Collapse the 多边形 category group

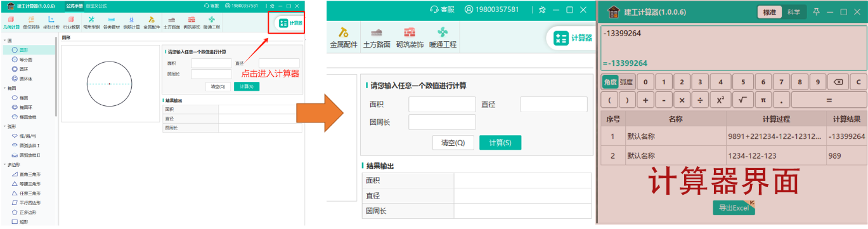click(x=5, y=164)
